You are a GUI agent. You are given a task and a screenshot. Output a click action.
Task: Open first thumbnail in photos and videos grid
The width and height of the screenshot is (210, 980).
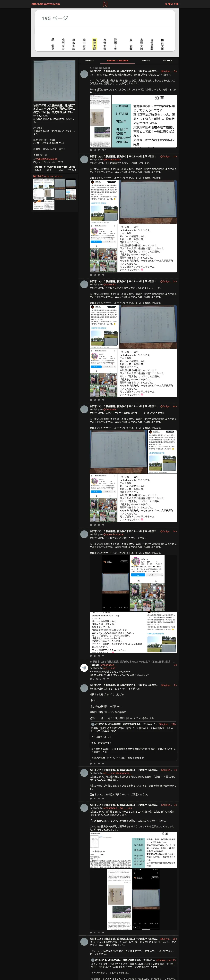coord(38,184)
